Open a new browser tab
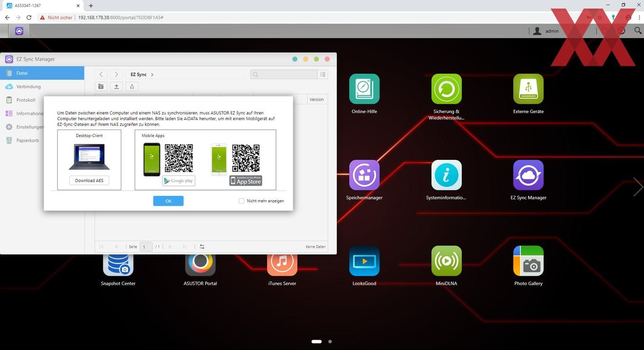The width and height of the screenshot is (644, 350). coord(91,6)
